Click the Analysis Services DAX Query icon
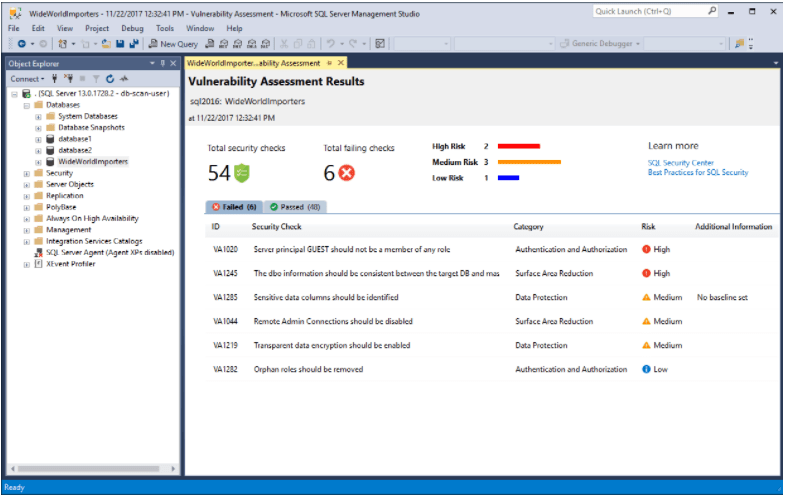 (266, 44)
